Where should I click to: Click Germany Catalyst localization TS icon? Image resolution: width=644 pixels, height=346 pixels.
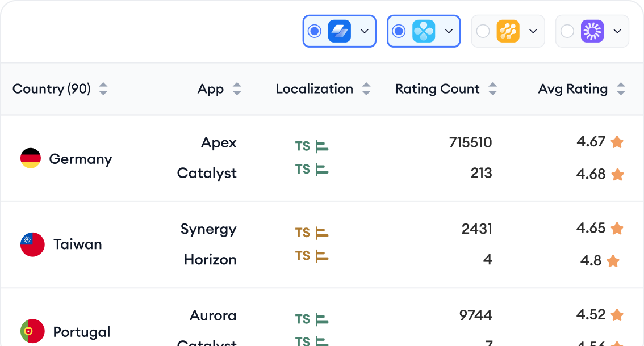pos(312,169)
